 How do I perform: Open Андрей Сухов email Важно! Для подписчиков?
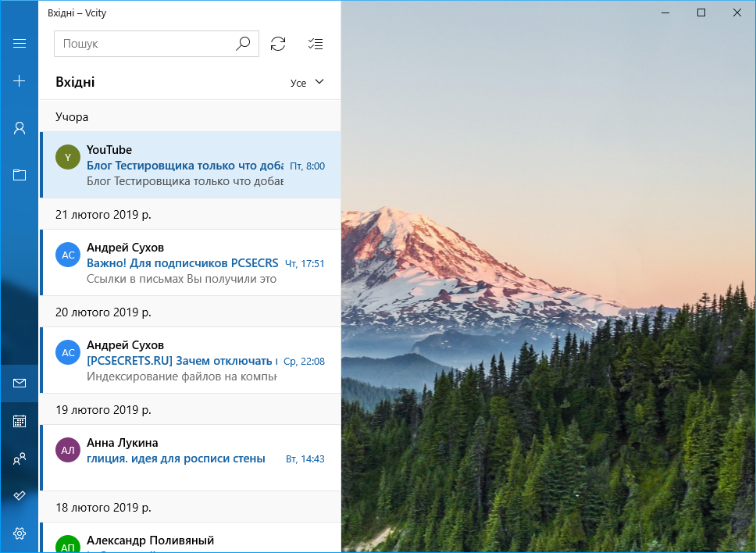click(x=190, y=262)
